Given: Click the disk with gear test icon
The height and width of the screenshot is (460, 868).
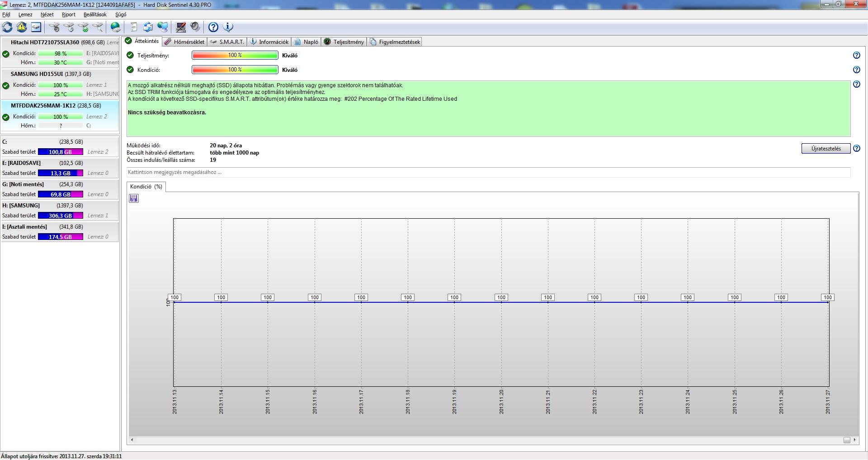Looking at the screenshot, I should (x=55, y=27).
